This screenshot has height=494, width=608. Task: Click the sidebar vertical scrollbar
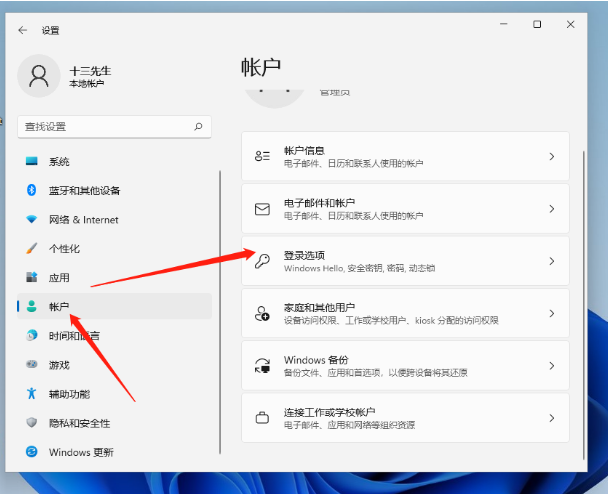pos(220,312)
